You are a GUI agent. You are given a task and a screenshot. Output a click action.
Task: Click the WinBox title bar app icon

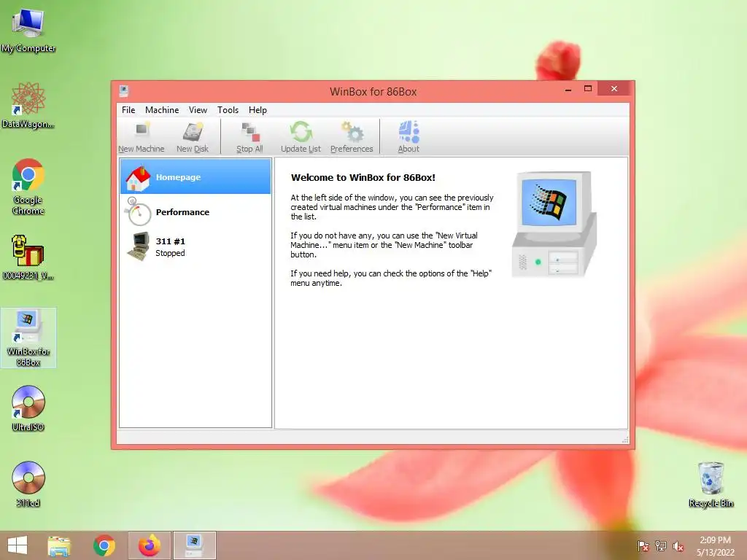[124, 91]
